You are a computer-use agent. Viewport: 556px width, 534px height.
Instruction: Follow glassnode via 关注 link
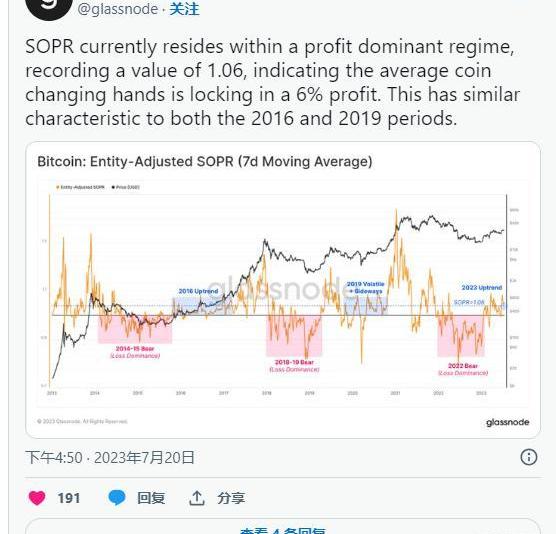(184, 9)
